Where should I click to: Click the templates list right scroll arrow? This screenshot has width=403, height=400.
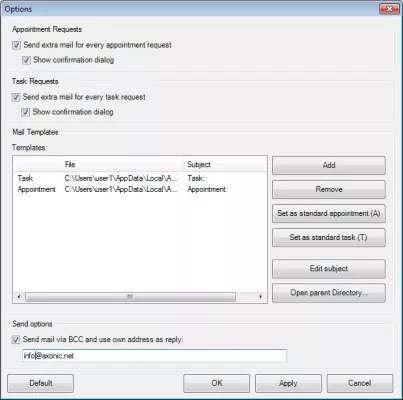261,297
